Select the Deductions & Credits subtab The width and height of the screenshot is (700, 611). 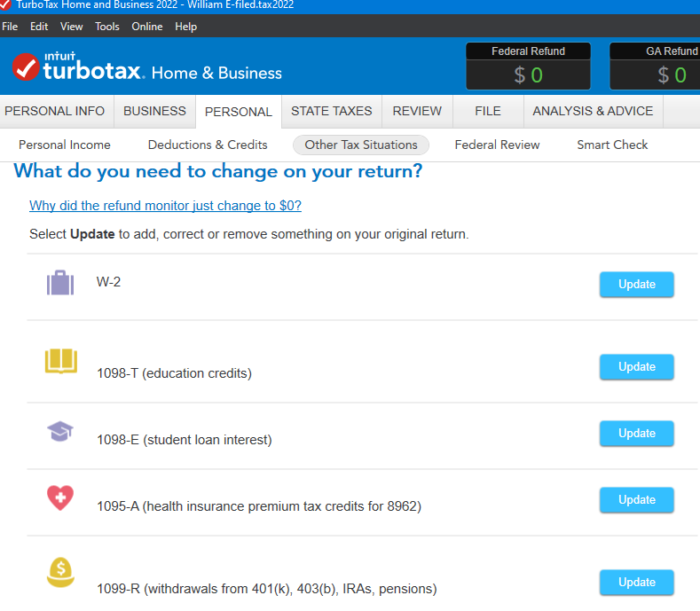208,145
